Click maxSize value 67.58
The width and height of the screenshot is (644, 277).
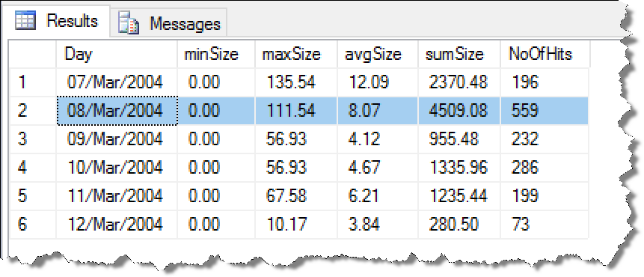295,195
